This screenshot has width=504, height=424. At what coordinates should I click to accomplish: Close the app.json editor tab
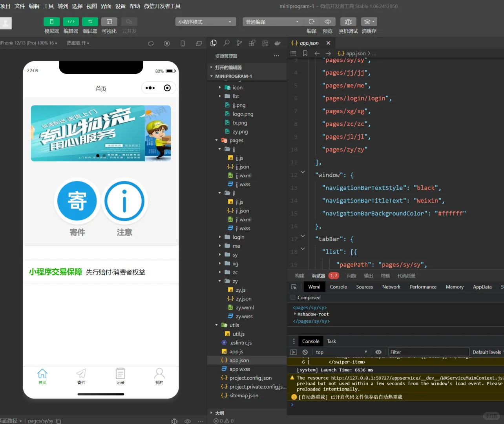(329, 43)
